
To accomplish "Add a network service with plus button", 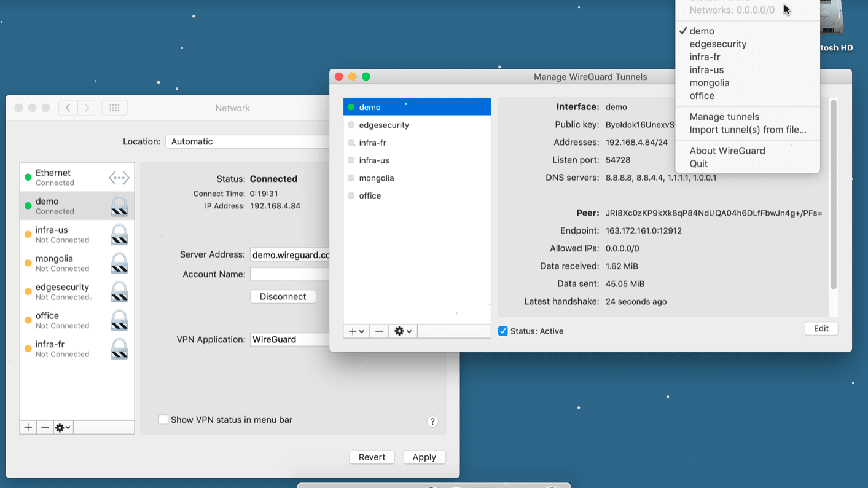I will (28, 427).
